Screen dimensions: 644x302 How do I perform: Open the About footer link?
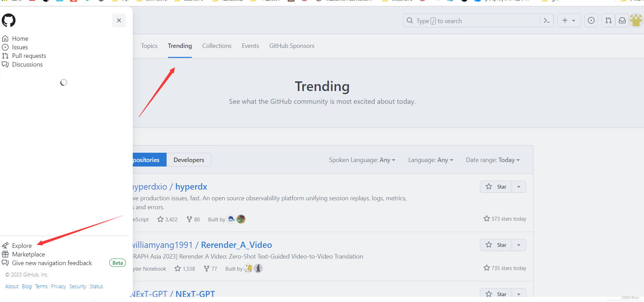[12, 286]
